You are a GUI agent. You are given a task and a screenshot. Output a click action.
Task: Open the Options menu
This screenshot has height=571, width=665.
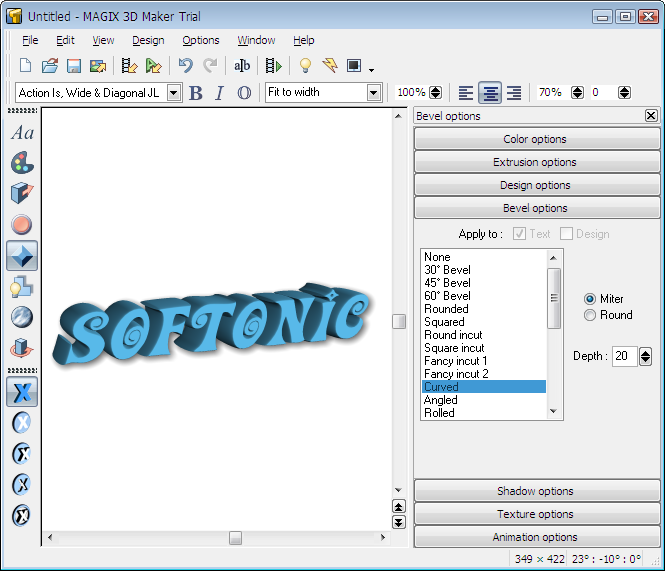pyautogui.click(x=201, y=40)
